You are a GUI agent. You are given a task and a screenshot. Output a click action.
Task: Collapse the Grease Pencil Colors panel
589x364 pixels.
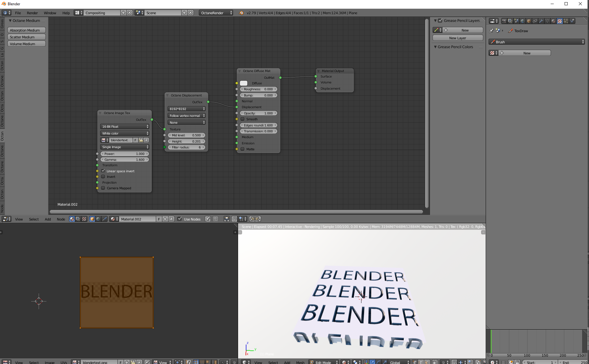[x=435, y=47]
